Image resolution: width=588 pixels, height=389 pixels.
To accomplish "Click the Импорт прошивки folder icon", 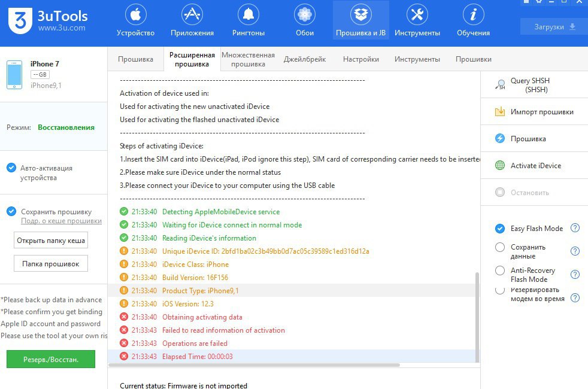I will click(x=500, y=112).
